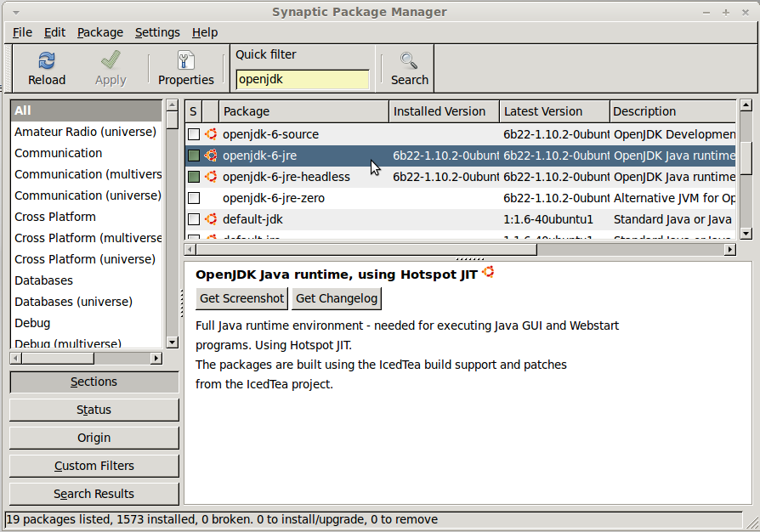The height and width of the screenshot is (532, 760).
Task: Select default-jdk package row
Action: point(461,219)
